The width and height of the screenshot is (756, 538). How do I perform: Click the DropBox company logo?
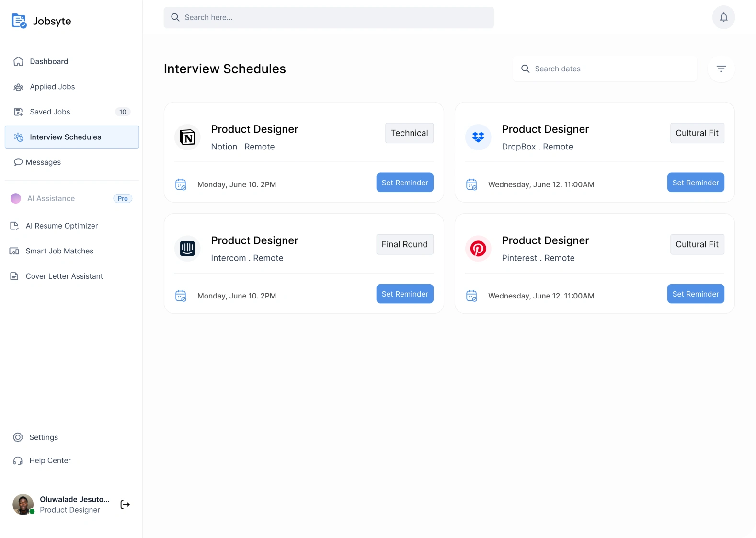pyautogui.click(x=478, y=137)
